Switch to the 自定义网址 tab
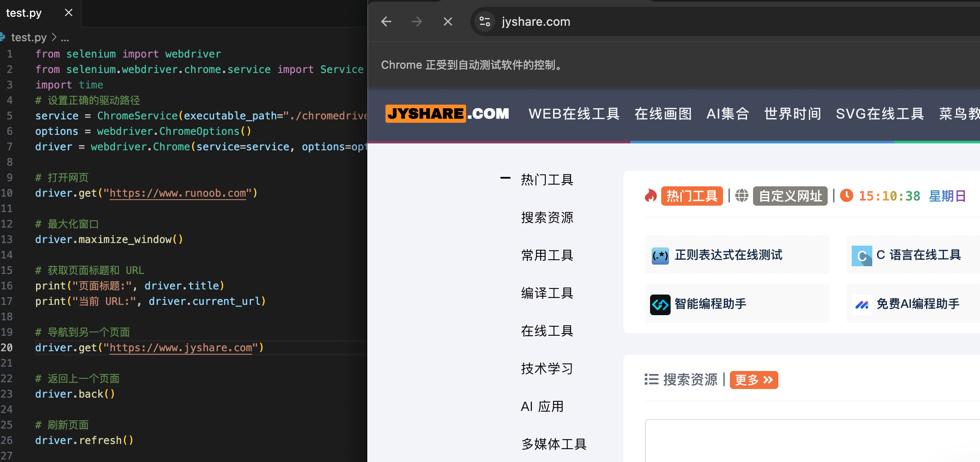980x462 pixels. click(x=790, y=196)
